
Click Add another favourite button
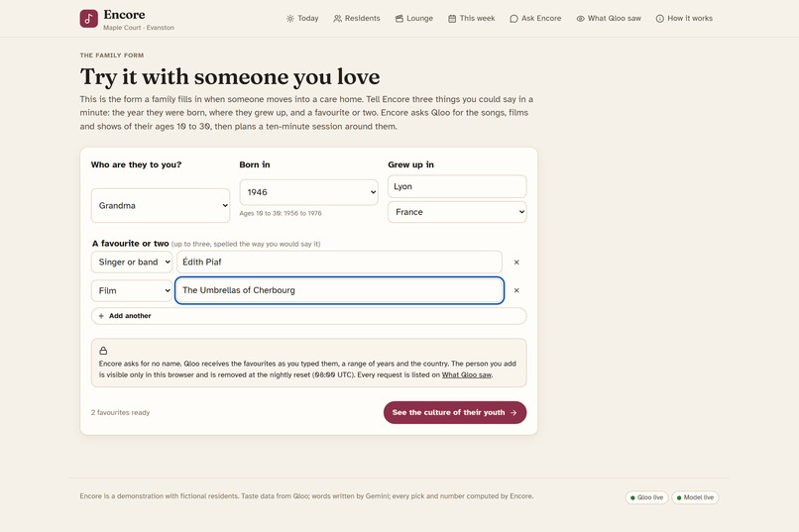309,316
